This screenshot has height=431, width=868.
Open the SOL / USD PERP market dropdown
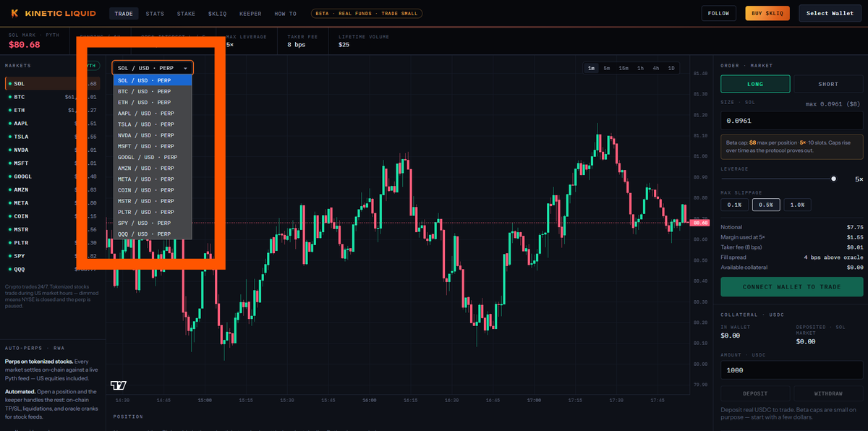[x=153, y=68]
